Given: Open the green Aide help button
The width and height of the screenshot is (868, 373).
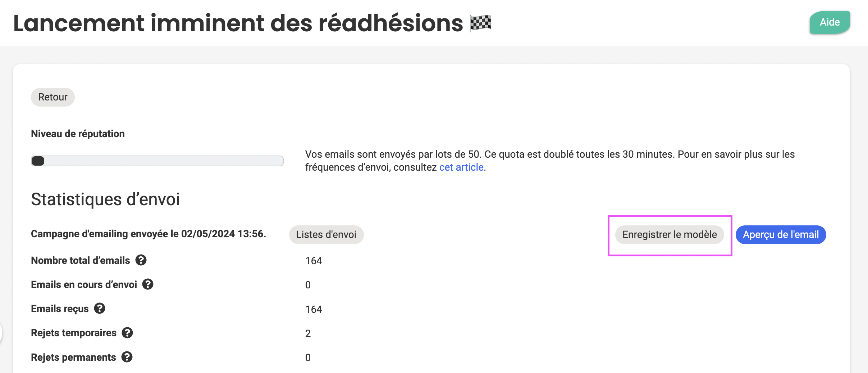Looking at the screenshot, I should [x=830, y=22].
